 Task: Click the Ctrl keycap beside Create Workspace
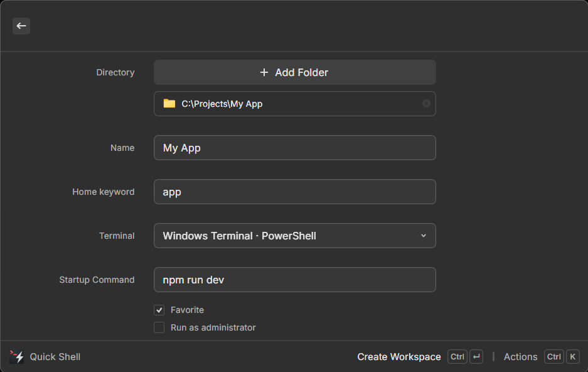pos(457,357)
